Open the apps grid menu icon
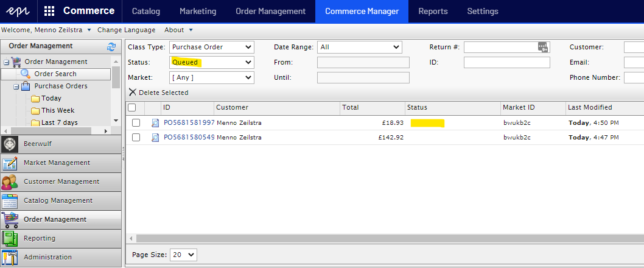The width and height of the screenshot is (644, 268). (x=49, y=11)
